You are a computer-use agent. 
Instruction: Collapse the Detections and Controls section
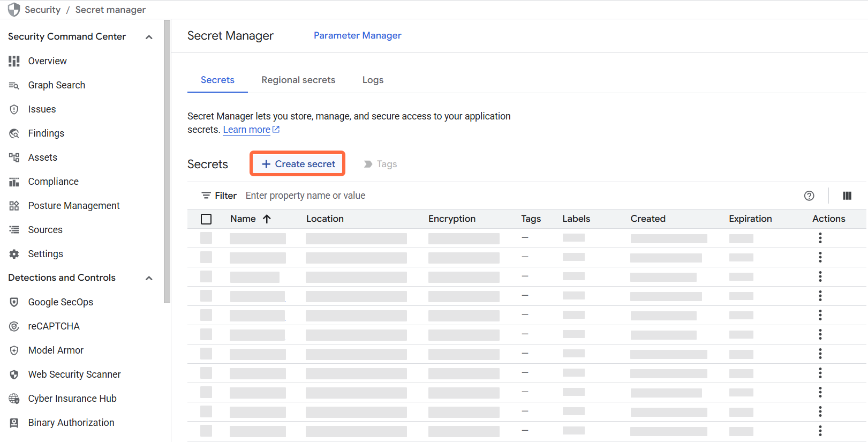click(149, 278)
